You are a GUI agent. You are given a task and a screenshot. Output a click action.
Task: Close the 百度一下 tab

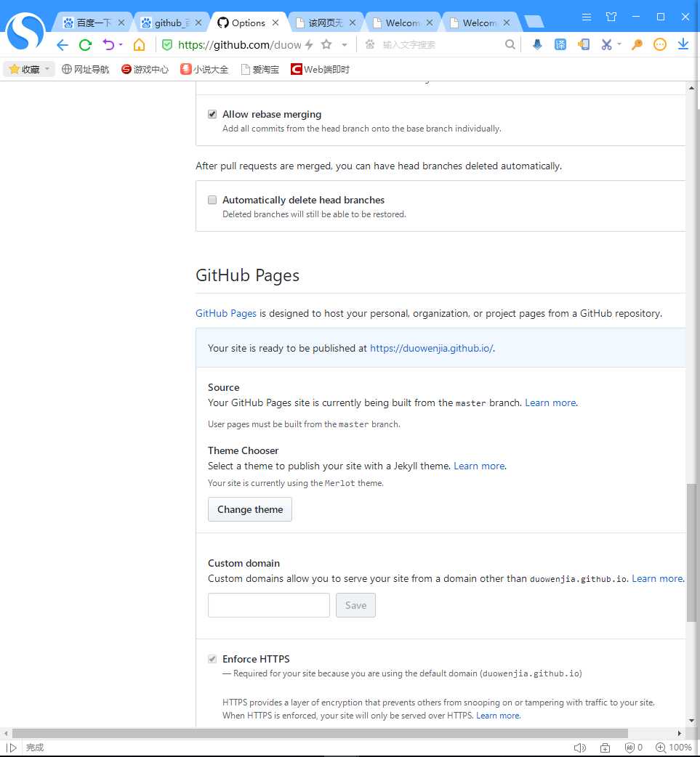click(121, 23)
